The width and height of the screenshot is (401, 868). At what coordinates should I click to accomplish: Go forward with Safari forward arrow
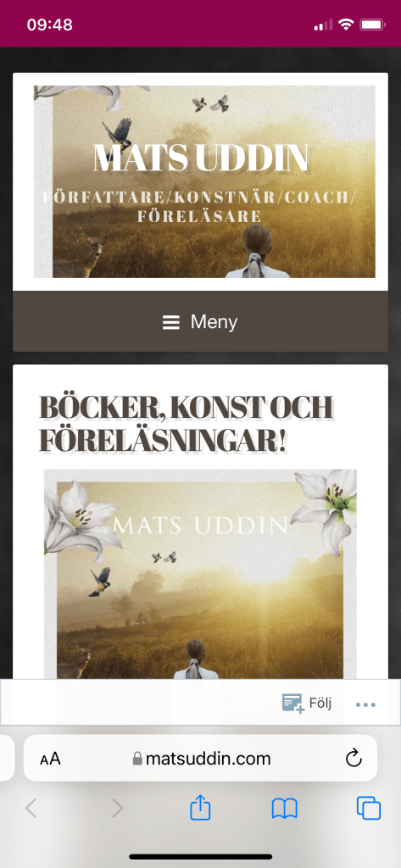click(x=118, y=808)
